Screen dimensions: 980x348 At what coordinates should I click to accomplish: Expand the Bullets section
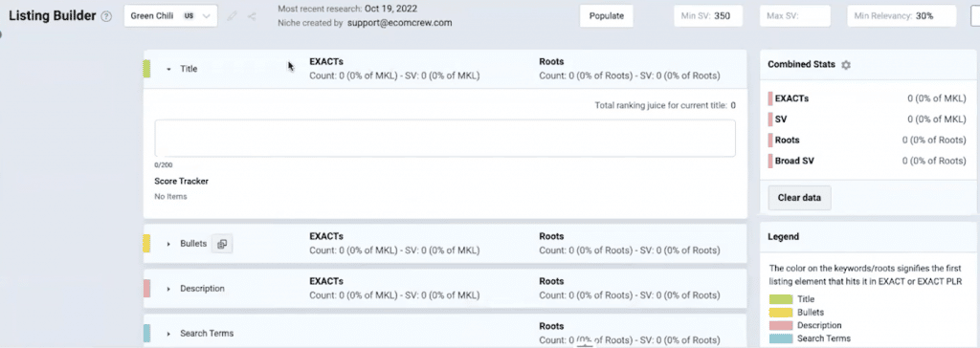168,245
